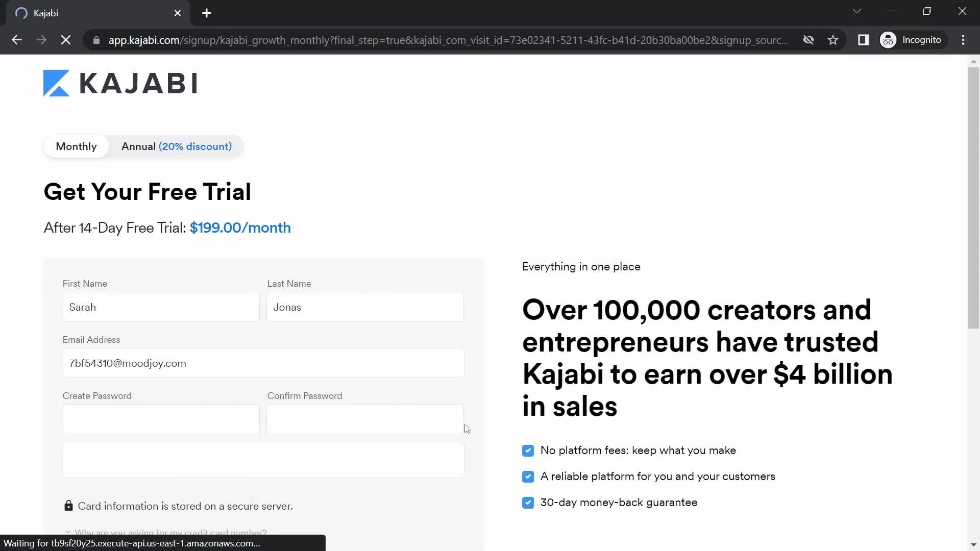
Task: Click the 'Card information is stored on a secure server' text
Action: (185, 506)
